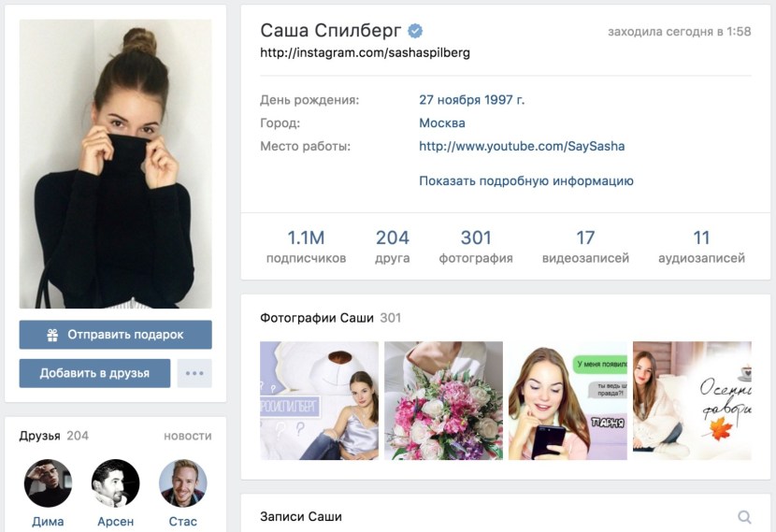The image size is (776, 532).
Task: Open the instagram.com/sashaspilberg link
Action: tap(365, 52)
